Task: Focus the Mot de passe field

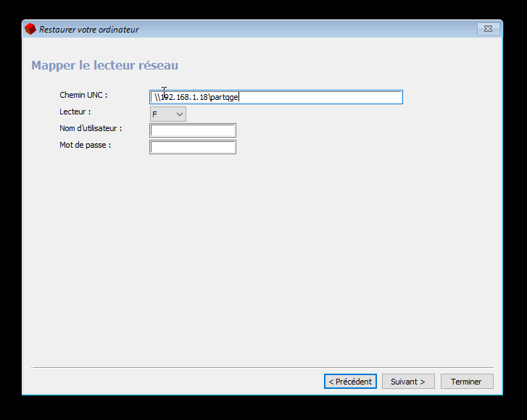Action: pyautogui.click(x=192, y=147)
